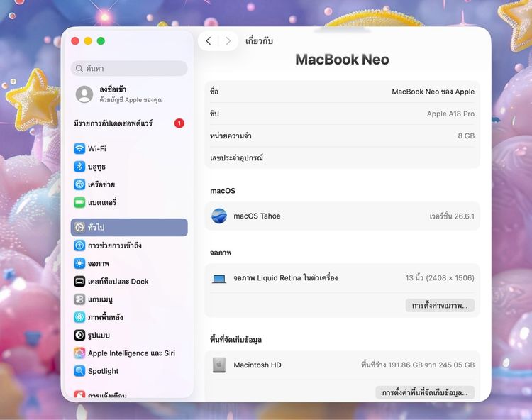Click storage text พื้นที่ว่าง 191.86 GB จาก 245.05 GB
This screenshot has height=420, width=532.
pyautogui.click(x=418, y=365)
